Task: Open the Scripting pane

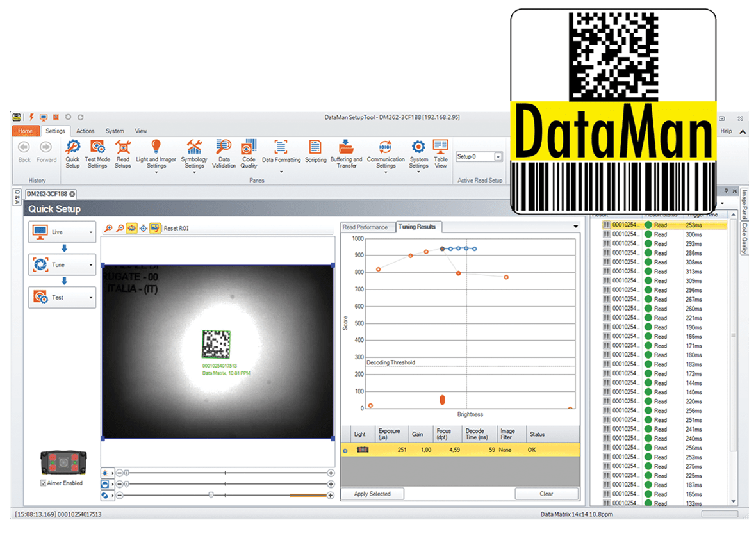Action: [x=315, y=152]
